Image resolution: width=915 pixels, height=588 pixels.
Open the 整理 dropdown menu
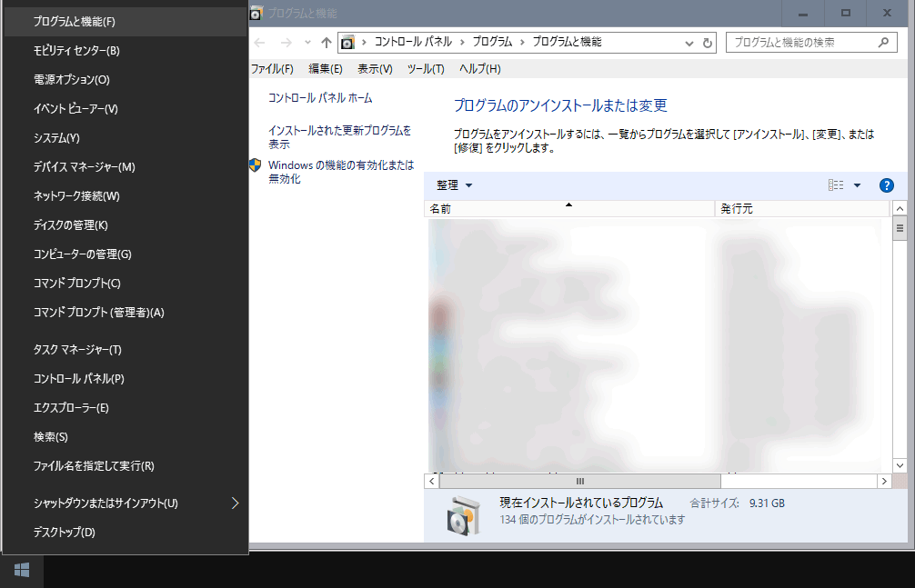[454, 185]
